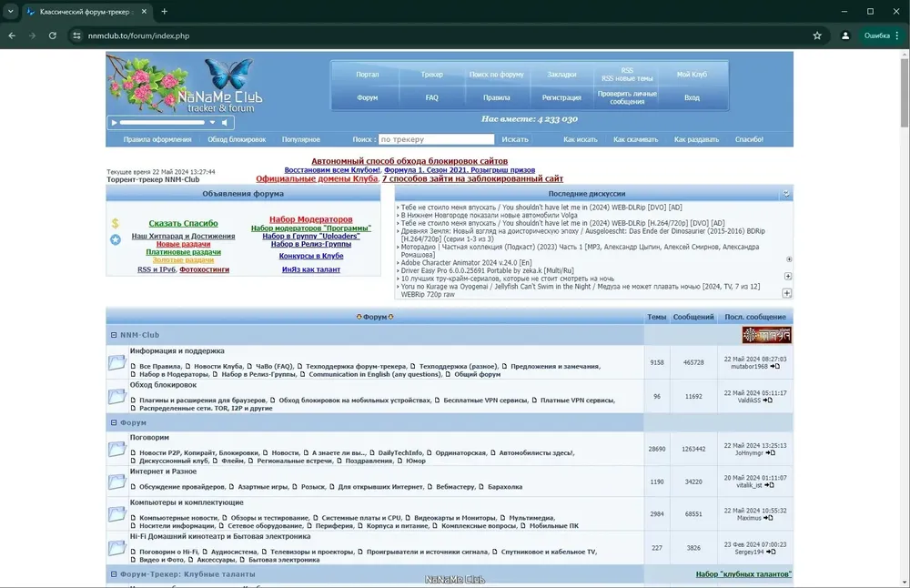Open the audio player station dropdown arrow
Viewport: 910px width, 588px height.
212,123
